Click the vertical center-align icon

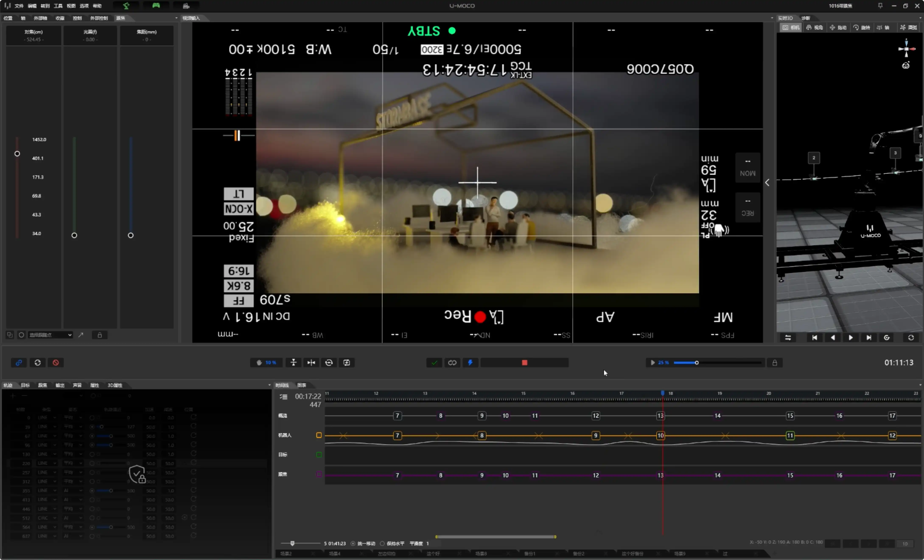click(x=294, y=363)
